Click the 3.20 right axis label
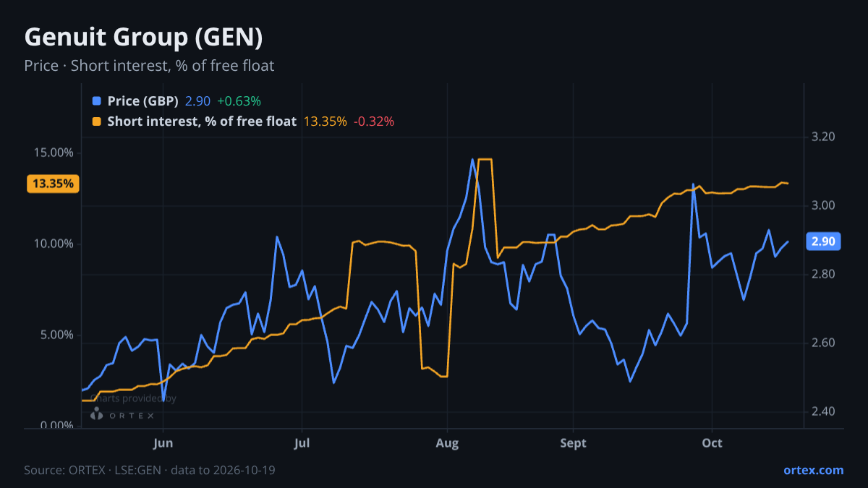This screenshot has height=488, width=868. click(823, 137)
